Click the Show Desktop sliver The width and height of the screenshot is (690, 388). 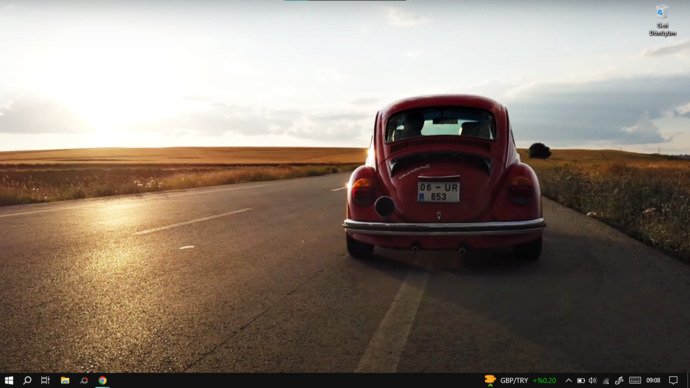coord(688,381)
